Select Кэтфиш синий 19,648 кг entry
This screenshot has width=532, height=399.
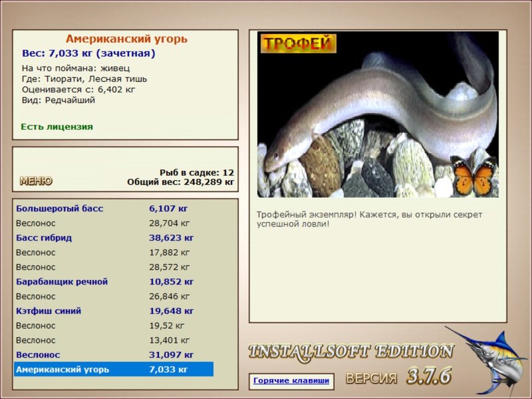pyautogui.click(x=113, y=311)
